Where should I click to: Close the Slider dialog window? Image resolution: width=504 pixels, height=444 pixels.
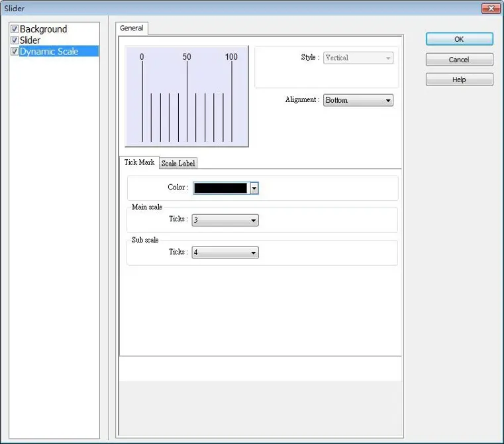[491, 9]
